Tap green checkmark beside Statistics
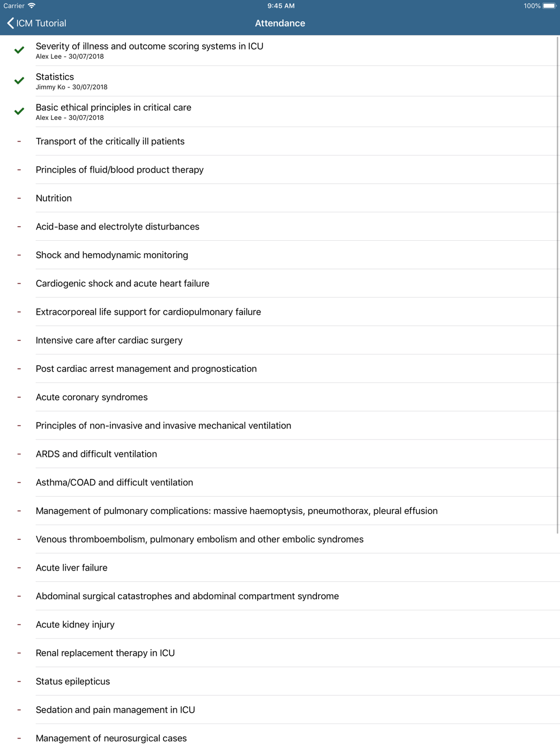The image size is (560, 747). 19,81
